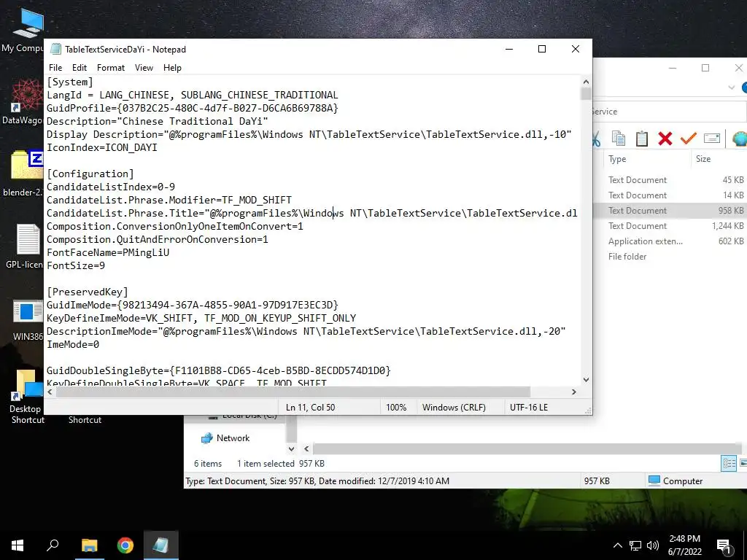Click the IconIndex=ICON_DAYI line
Viewport: 747px width, 560px height.
102,147
